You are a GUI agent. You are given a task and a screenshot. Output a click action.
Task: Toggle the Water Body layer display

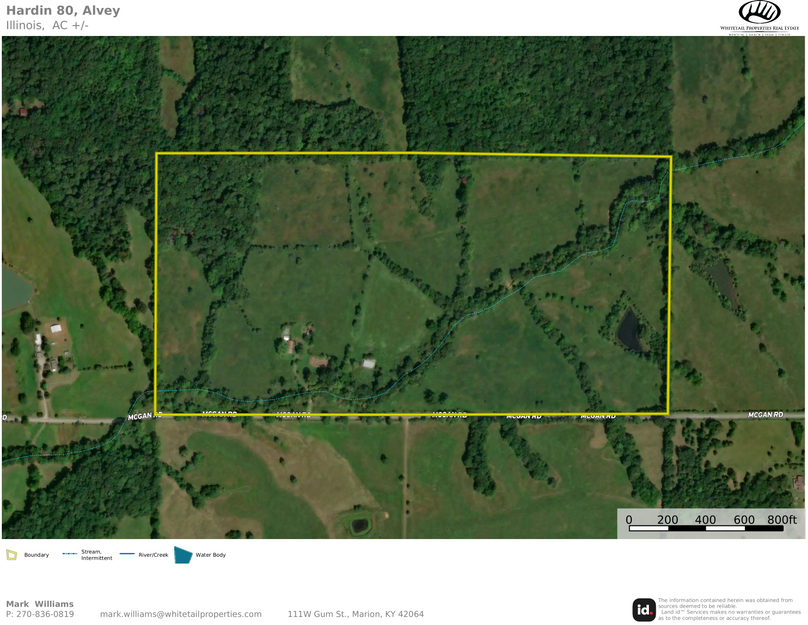pyautogui.click(x=183, y=555)
